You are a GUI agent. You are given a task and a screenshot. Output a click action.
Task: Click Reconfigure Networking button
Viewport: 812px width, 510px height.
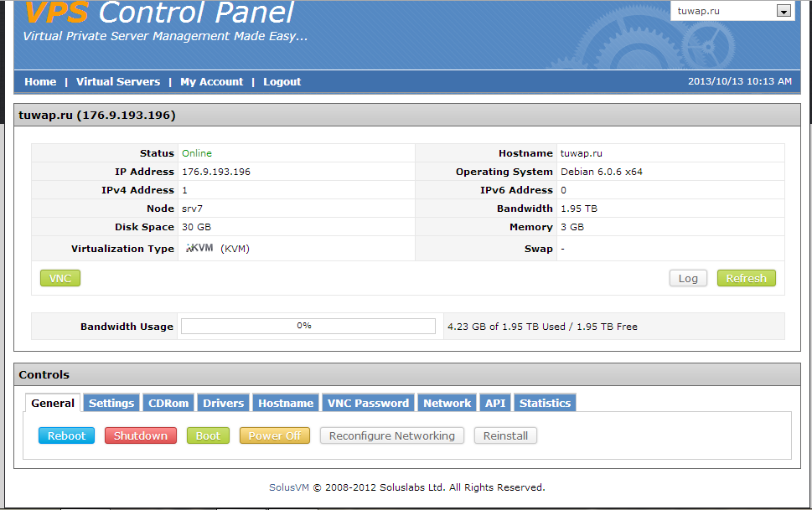click(391, 435)
